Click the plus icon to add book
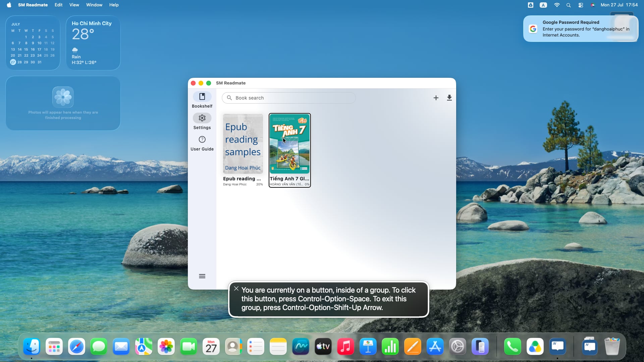Viewport: 644px width, 362px height. (436, 98)
